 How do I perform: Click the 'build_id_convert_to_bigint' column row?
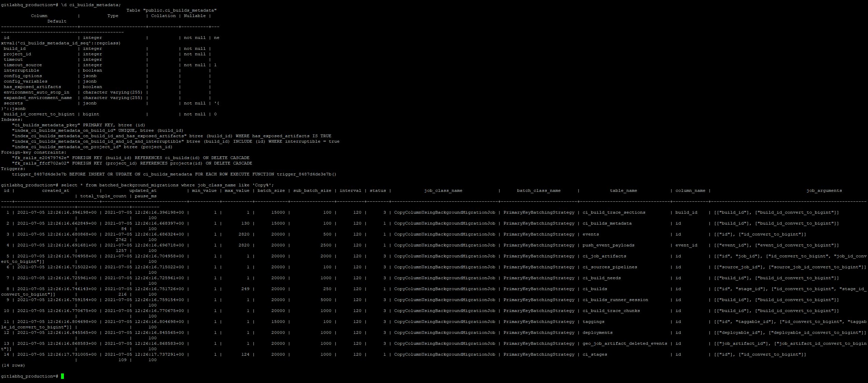point(39,114)
